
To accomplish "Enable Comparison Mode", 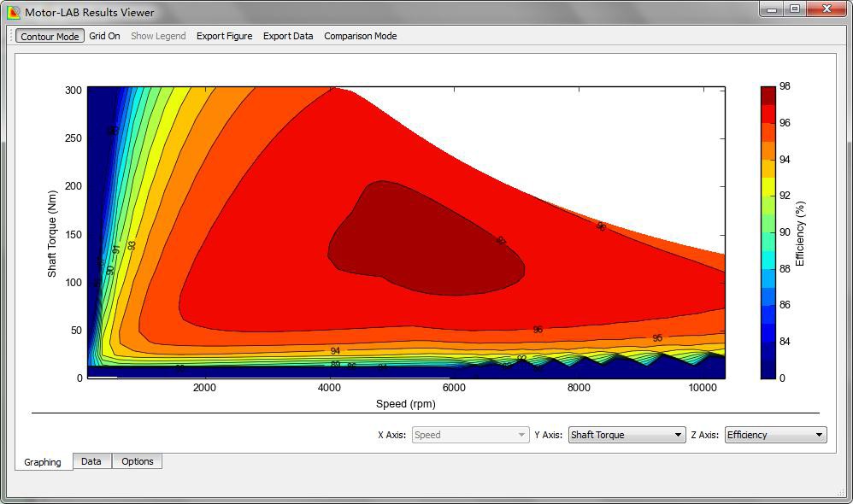I will tap(360, 36).
